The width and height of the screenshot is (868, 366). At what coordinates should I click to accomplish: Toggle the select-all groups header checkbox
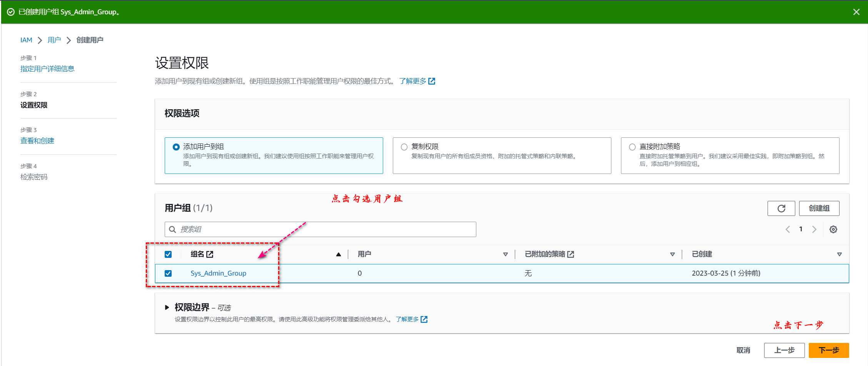[168, 254]
